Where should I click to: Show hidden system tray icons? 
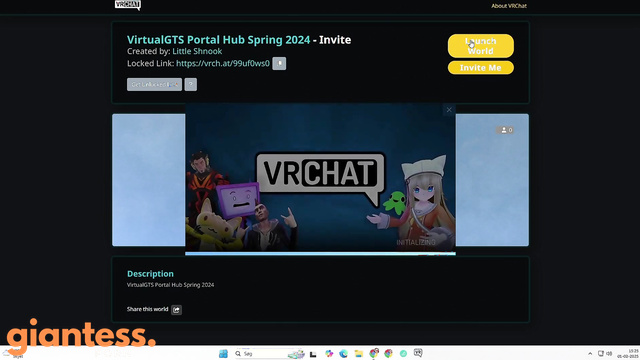590,353
